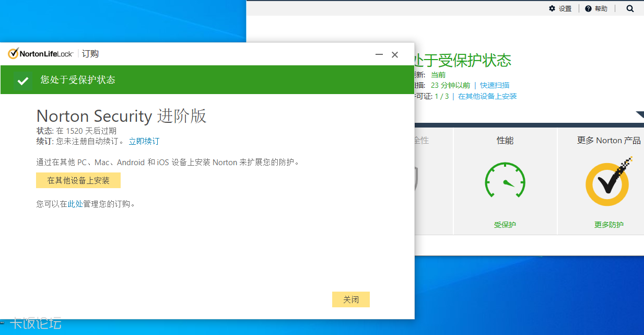Viewport: 644px width, 335px height.
Task: Expand the dark triangle flyout on the right
Action: click(640, 114)
